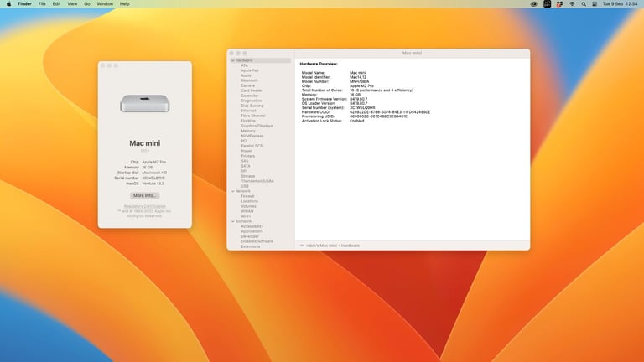Screen dimensions: 644x362
Task: Select Disc Burning in the sidebar
Action: click(x=252, y=106)
